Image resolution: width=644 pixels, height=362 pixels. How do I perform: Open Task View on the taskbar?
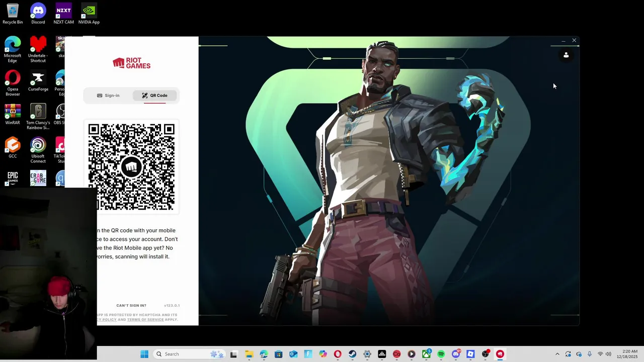point(233,354)
